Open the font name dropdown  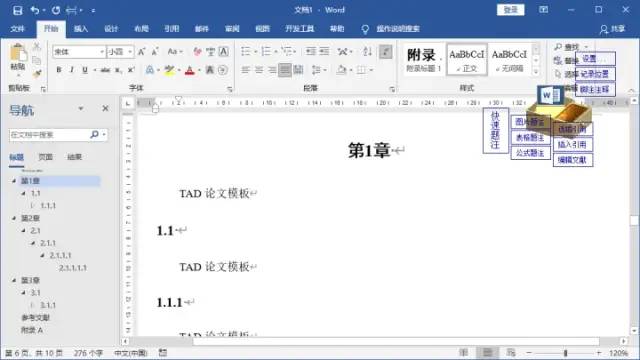(x=102, y=52)
